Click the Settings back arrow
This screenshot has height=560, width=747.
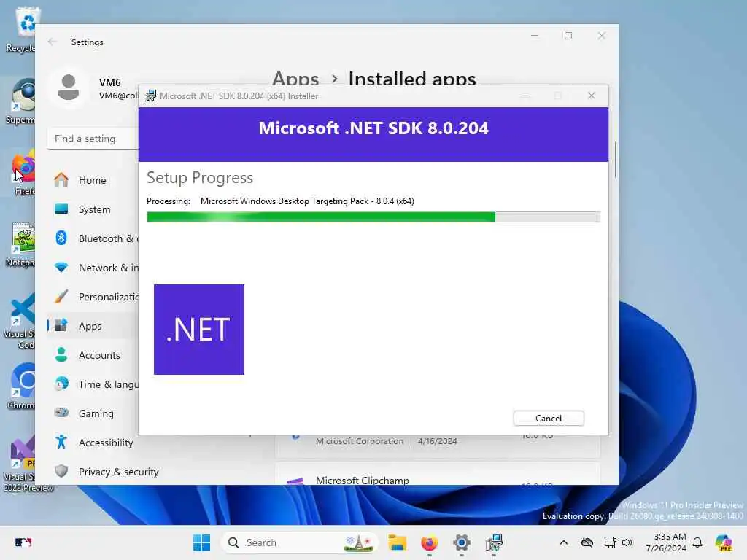[x=52, y=42]
